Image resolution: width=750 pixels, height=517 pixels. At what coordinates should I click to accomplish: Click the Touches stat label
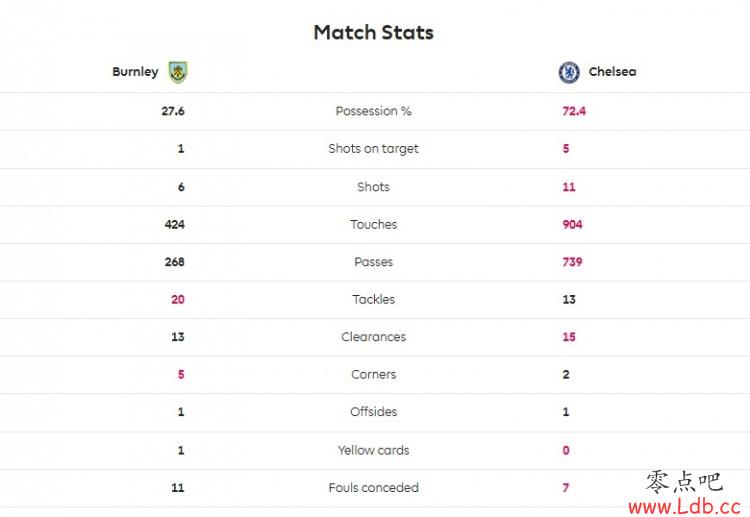(374, 224)
